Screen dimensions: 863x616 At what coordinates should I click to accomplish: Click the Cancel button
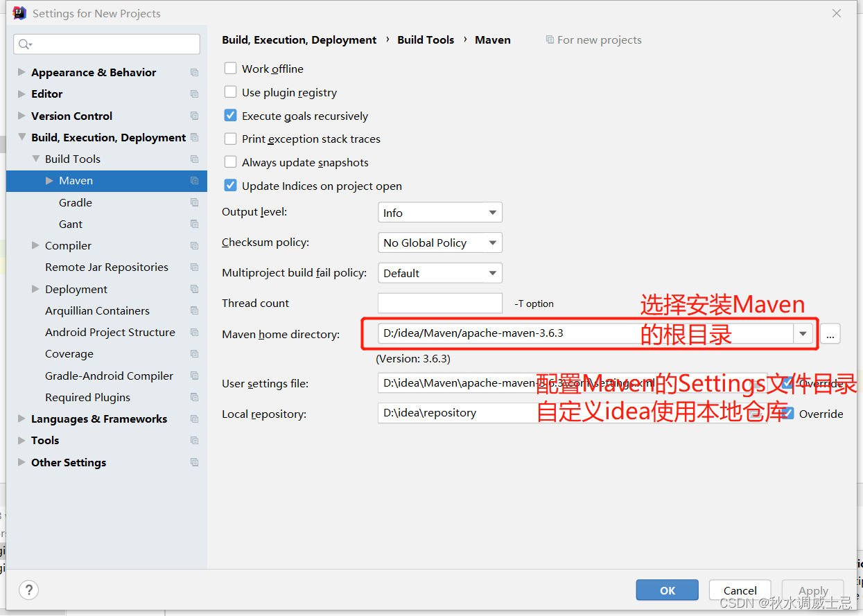tap(740, 590)
